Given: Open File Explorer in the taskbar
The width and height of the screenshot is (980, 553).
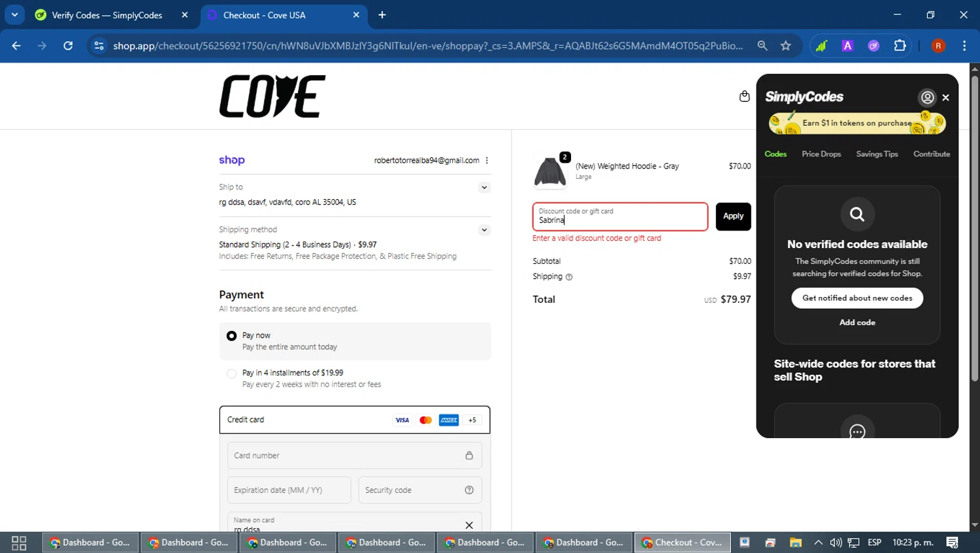Looking at the screenshot, I should pos(795,543).
